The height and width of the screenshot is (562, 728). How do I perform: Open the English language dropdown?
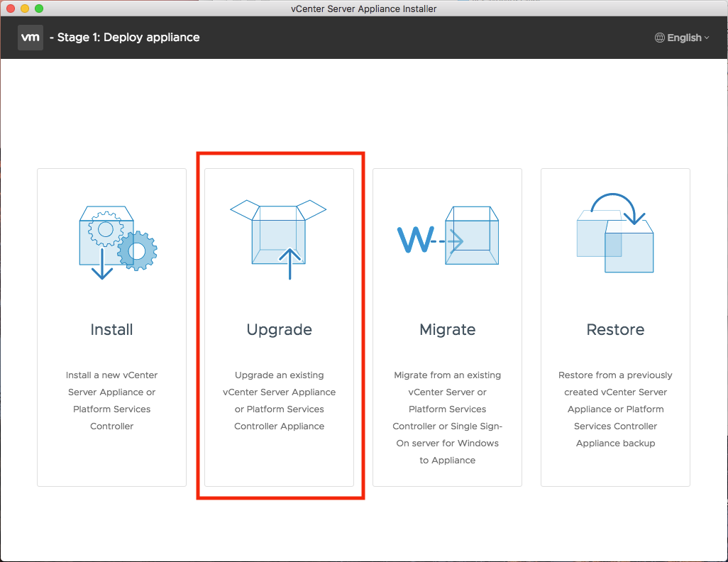click(x=682, y=38)
